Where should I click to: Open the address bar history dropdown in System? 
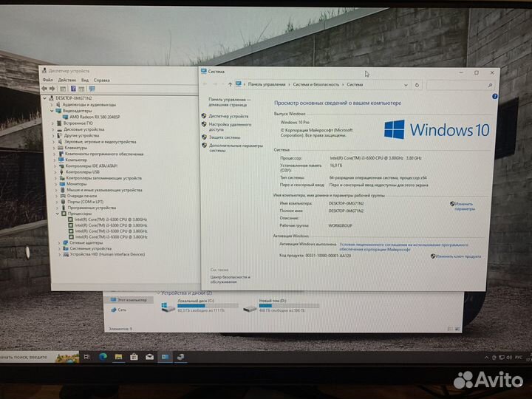point(406,85)
